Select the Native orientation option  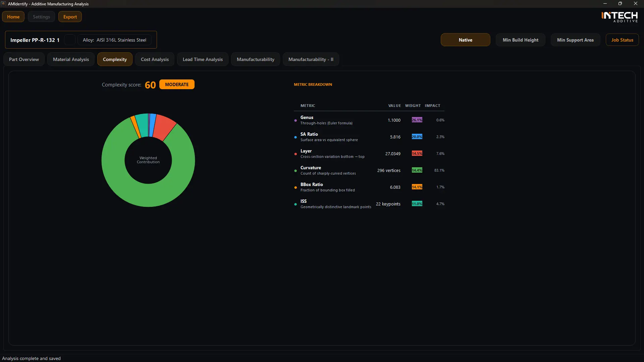pyautogui.click(x=465, y=40)
